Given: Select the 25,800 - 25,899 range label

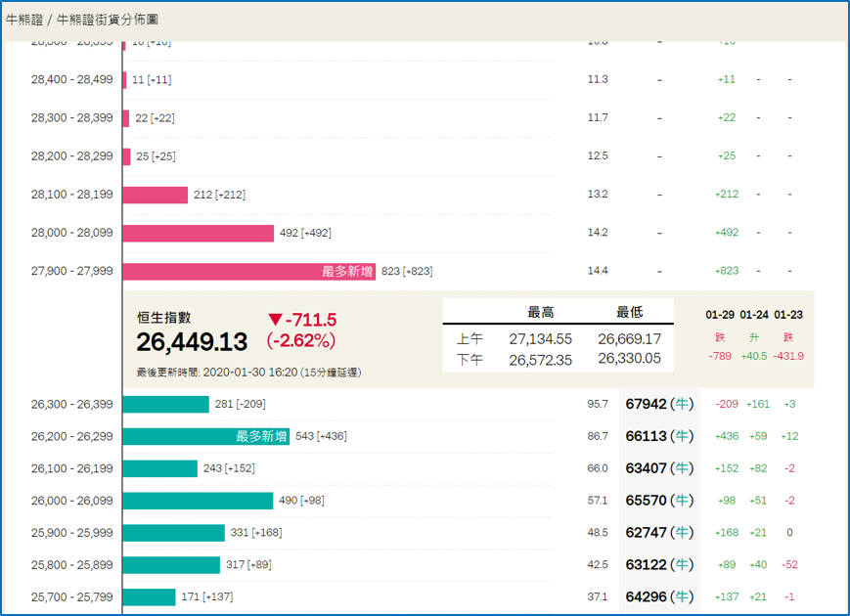Looking at the screenshot, I should (72, 564).
